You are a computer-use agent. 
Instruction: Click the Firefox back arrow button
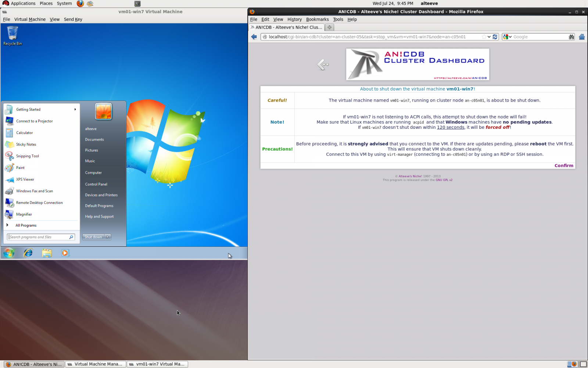(254, 37)
